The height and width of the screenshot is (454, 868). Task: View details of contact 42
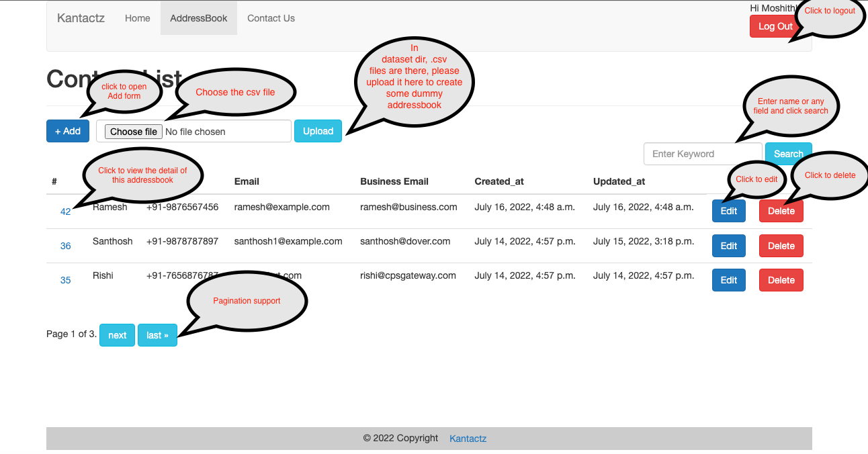point(65,211)
